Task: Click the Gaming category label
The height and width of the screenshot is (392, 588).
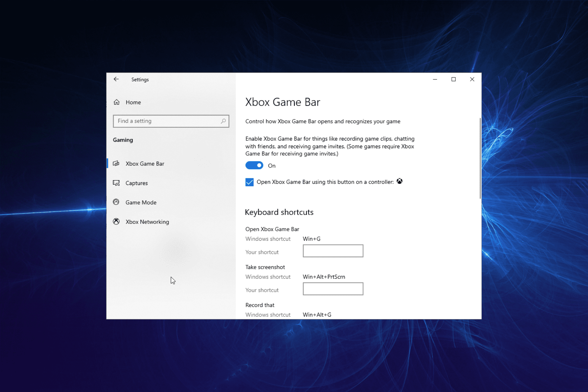Action: (x=123, y=140)
